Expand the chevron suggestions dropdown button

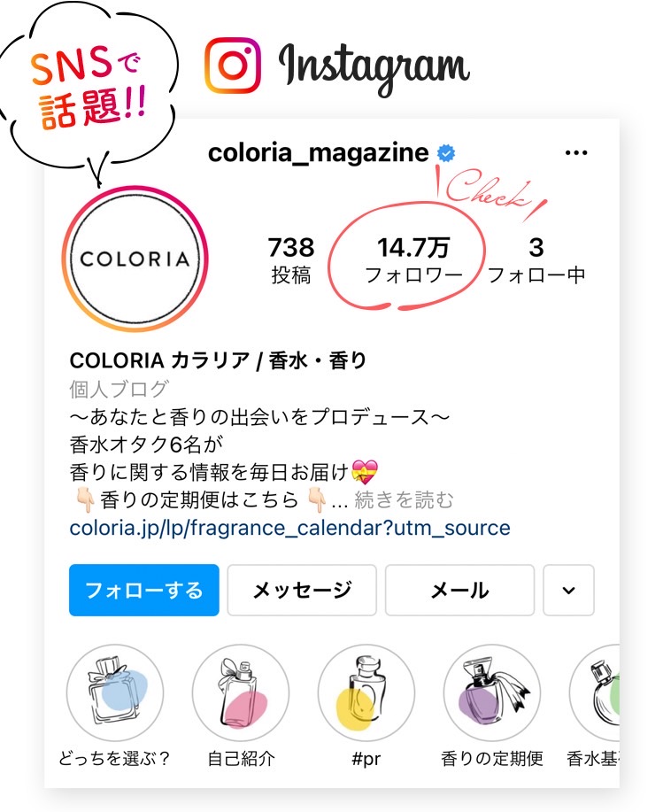pyautogui.click(x=569, y=590)
